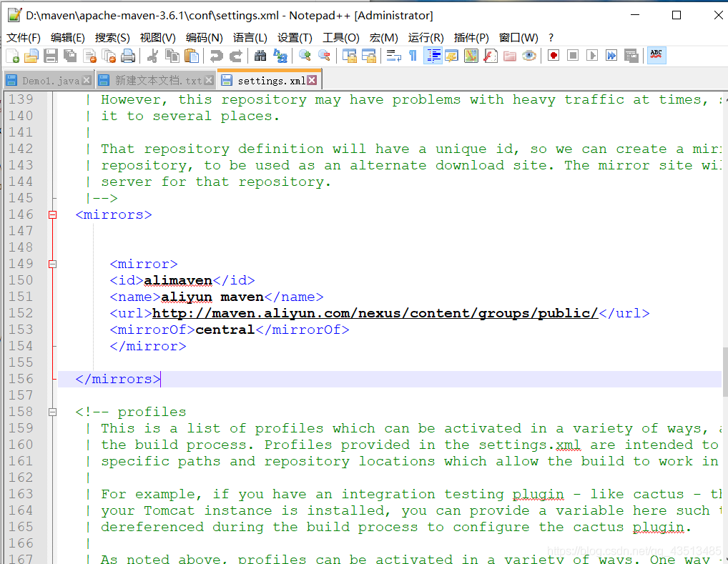Close all documents from toolbar
This screenshot has width=728, height=564.
pos(109,56)
